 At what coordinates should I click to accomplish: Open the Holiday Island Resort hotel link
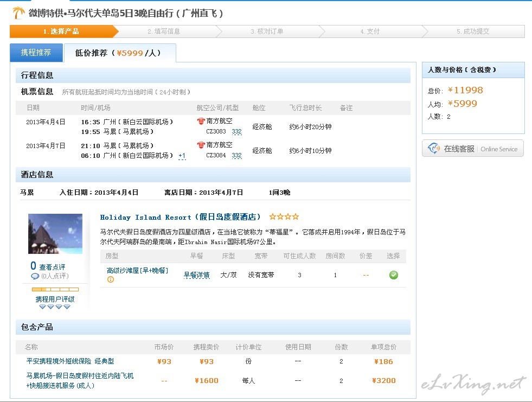click(x=181, y=217)
